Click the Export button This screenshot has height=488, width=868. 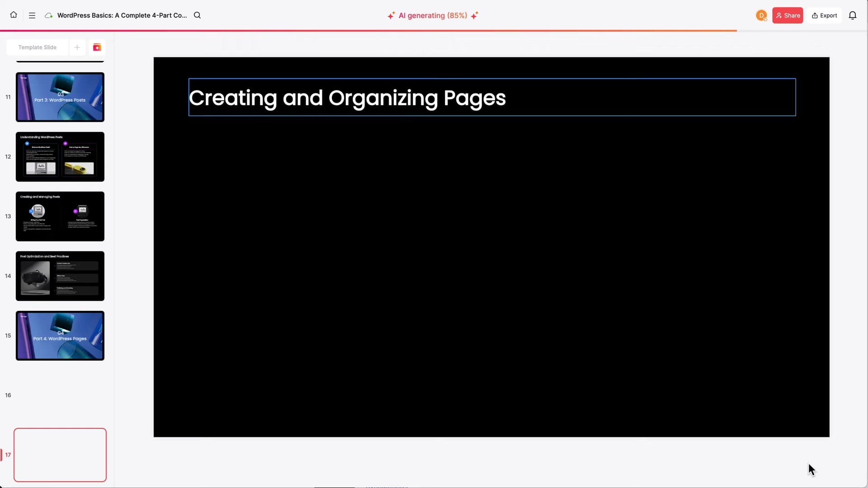click(x=825, y=15)
